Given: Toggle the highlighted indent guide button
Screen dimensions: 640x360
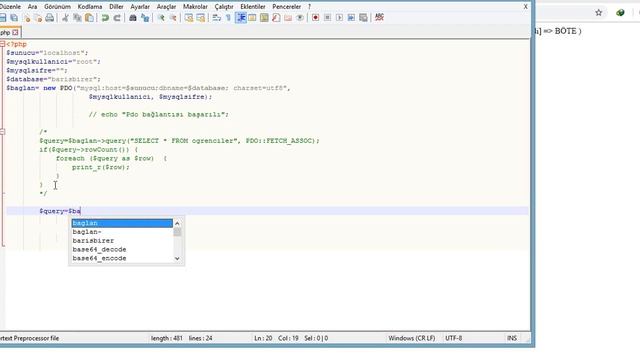Looking at the screenshot, I should pyautogui.click(x=241, y=18).
